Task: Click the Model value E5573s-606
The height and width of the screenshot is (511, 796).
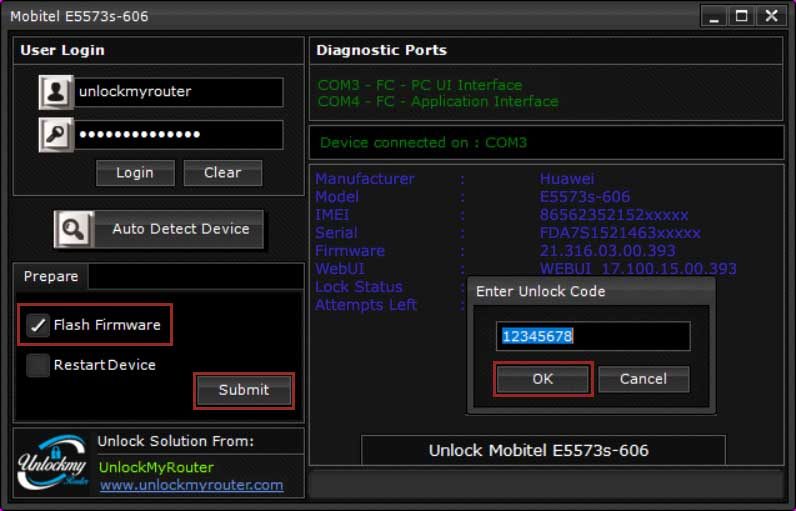Action: pyautogui.click(x=584, y=196)
